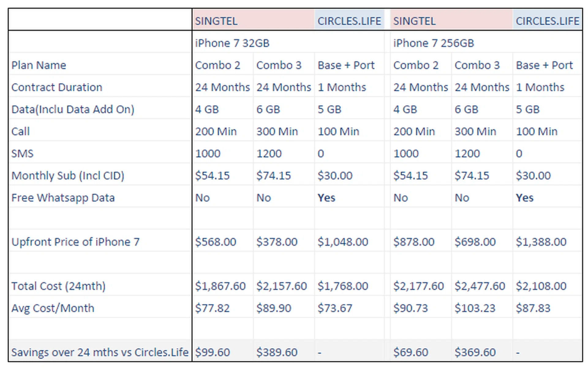Viewport: 588px width, 368px height.
Task: Select the iPhone 7 256GB header cell
Action: click(x=433, y=43)
